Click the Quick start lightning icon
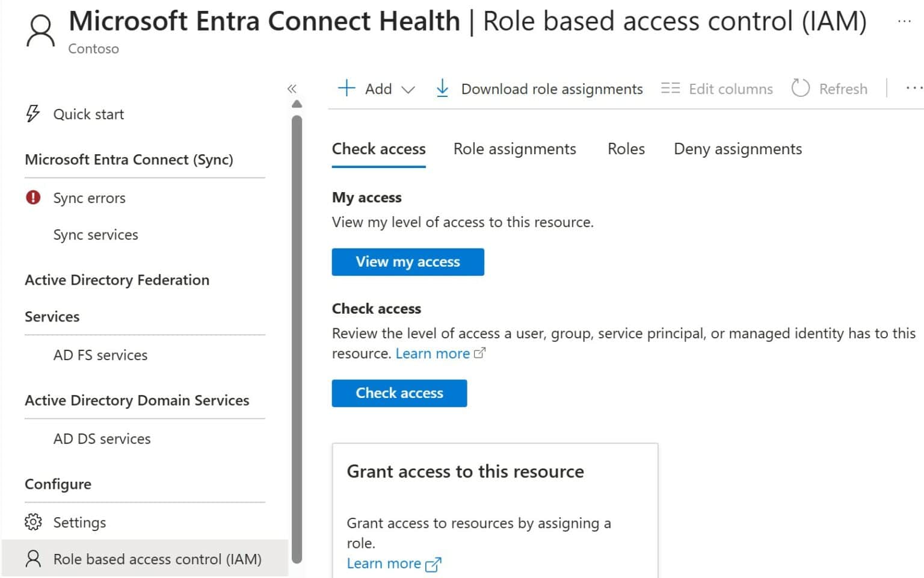The height and width of the screenshot is (578, 924). [x=32, y=114]
